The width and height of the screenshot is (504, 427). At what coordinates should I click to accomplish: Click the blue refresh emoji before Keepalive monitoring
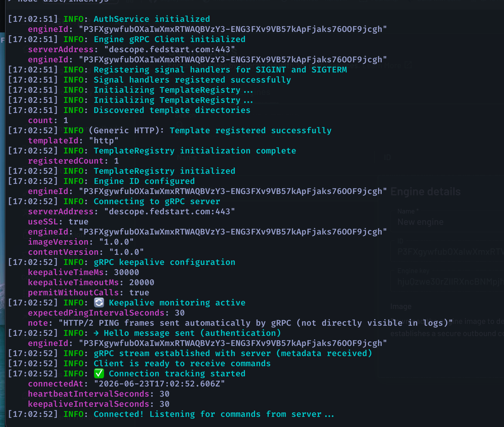point(99,303)
